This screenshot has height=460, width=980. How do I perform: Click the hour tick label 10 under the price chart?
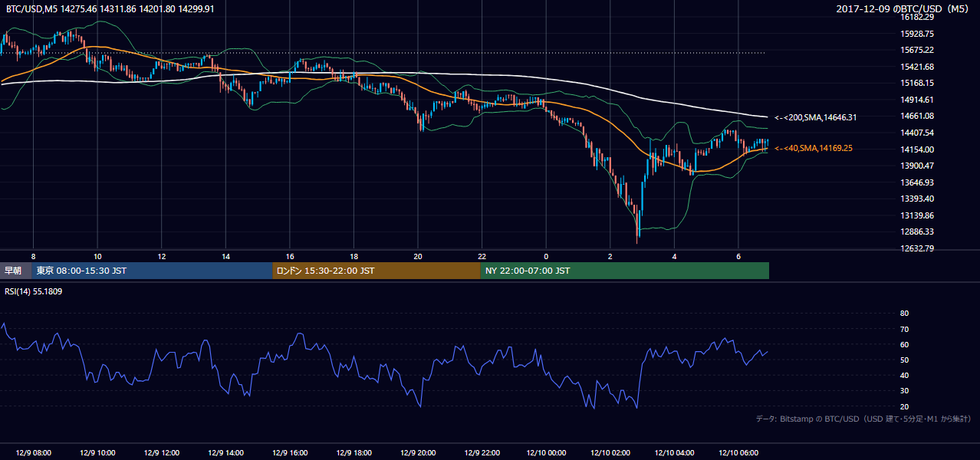(x=97, y=256)
